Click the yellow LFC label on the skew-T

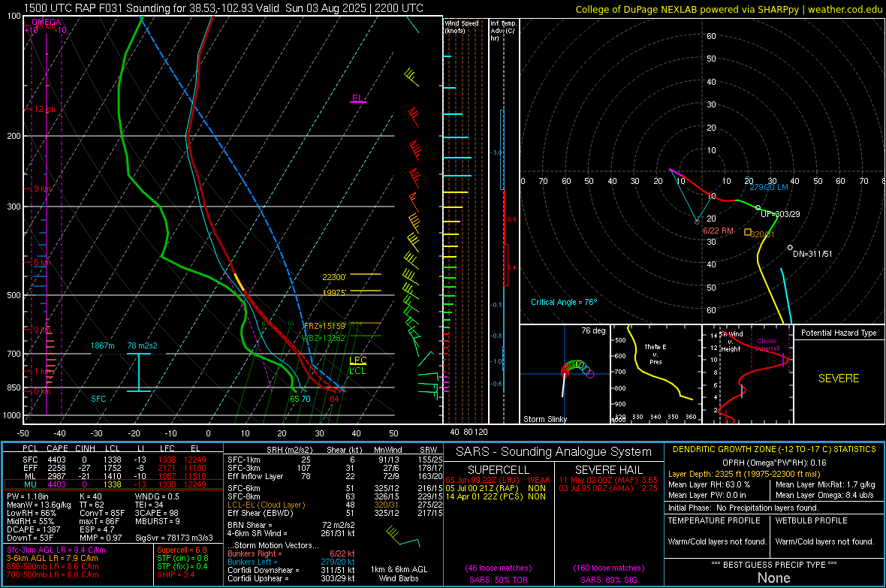point(357,360)
